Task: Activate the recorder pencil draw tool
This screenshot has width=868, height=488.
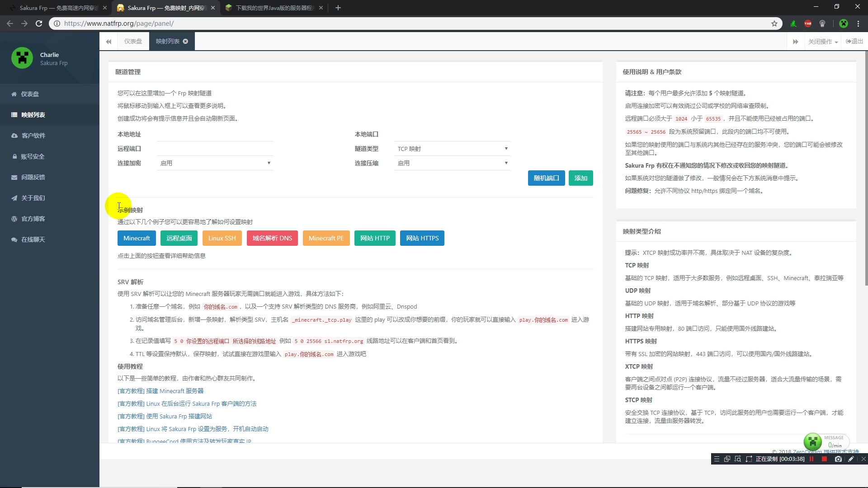Action: point(851,459)
